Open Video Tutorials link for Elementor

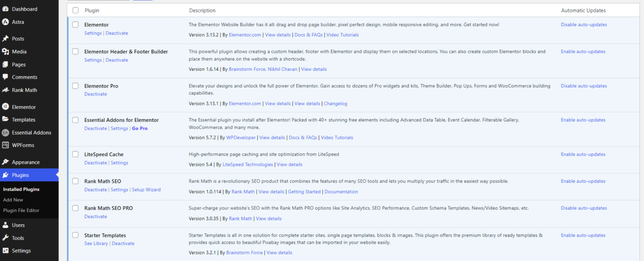(x=343, y=35)
